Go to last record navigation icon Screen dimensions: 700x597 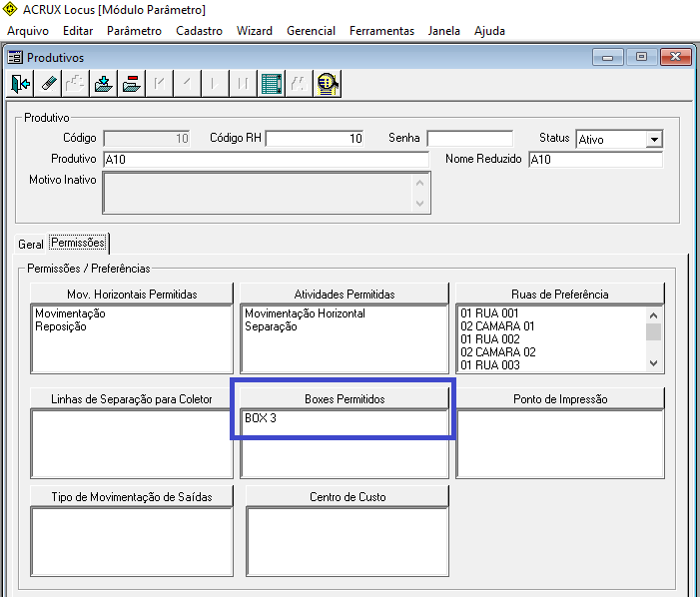pos(243,84)
